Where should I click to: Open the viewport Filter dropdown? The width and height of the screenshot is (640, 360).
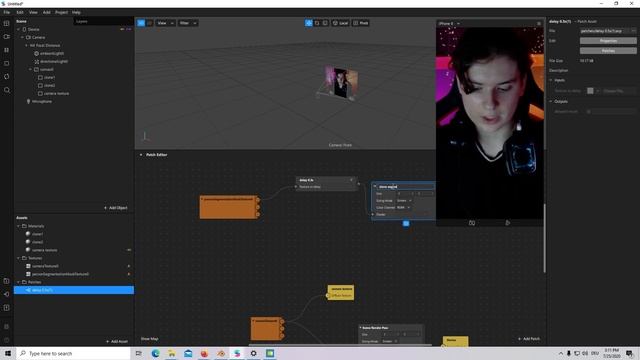click(188, 23)
